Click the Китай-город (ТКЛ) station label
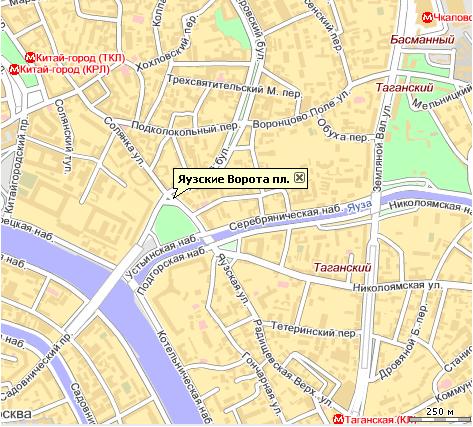Image resolution: width=473 pixels, height=427 pixels. (x=80, y=58)
